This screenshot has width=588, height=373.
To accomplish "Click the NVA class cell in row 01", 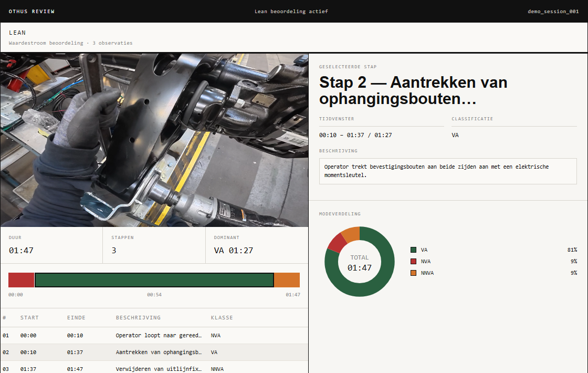I will pyautogui.click(x=216, y=336).
